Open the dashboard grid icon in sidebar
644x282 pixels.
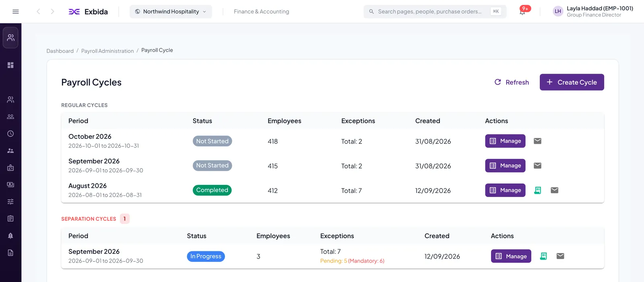(x=10, y=65)
